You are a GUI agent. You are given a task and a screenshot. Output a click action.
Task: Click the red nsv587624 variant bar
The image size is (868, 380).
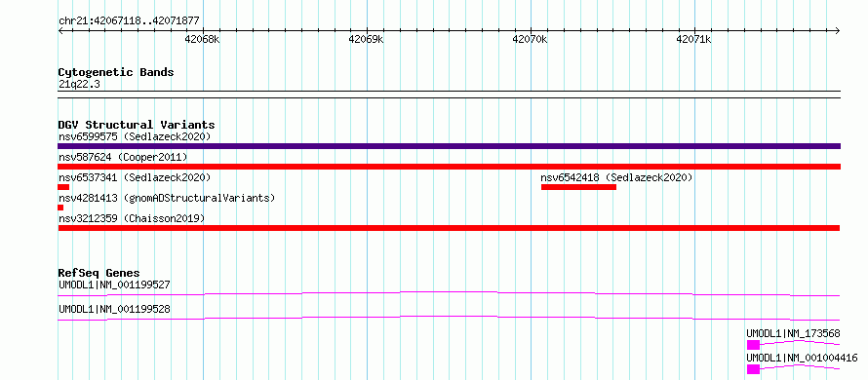pos(449,167)
